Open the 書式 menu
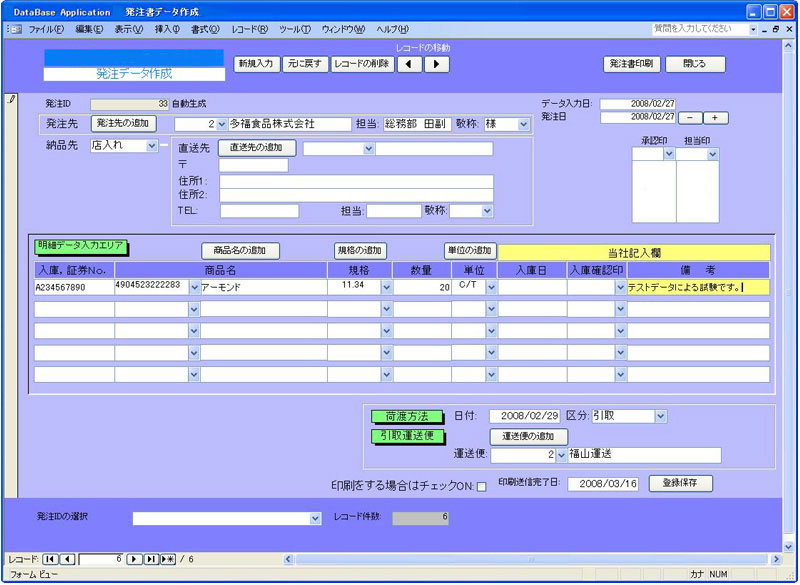Screen dimensions: 800x585 (x=206, y=30)
